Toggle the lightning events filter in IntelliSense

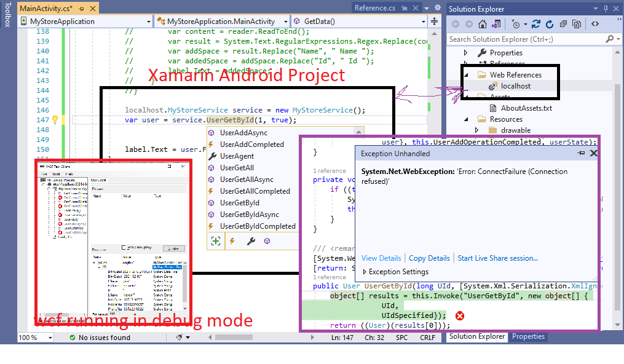coord(233,242)
